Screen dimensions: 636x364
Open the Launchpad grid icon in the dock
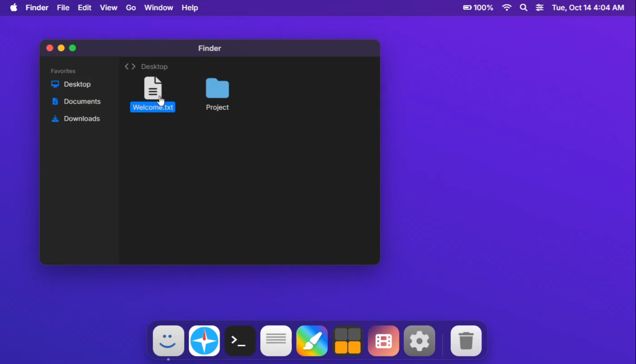(x=347, y=341)
